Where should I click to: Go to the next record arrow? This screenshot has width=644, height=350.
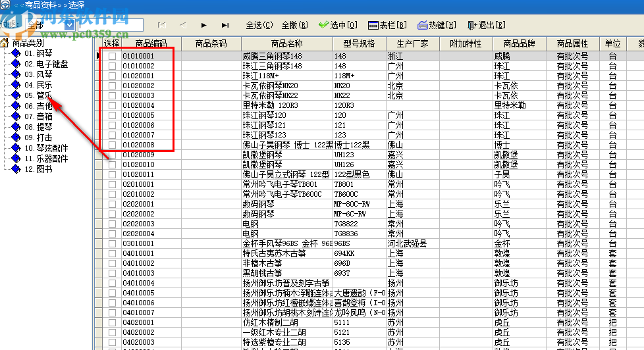(x=203, y=25)
